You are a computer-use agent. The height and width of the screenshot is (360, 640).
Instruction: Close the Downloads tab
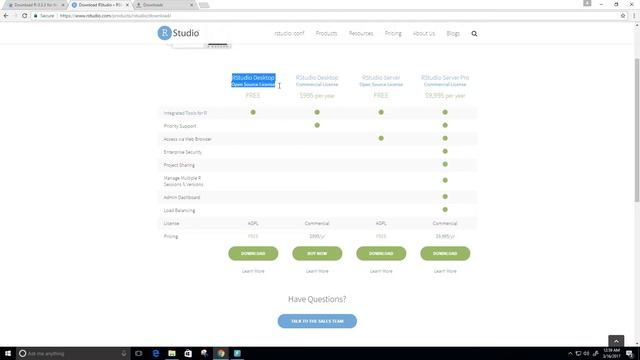(191, 5)
